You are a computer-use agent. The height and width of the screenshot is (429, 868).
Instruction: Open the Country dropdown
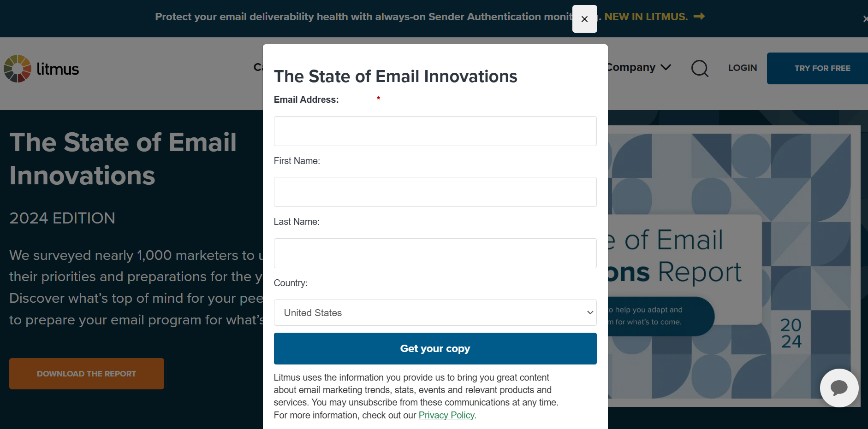pyautogui.click(x=435, y=313)
